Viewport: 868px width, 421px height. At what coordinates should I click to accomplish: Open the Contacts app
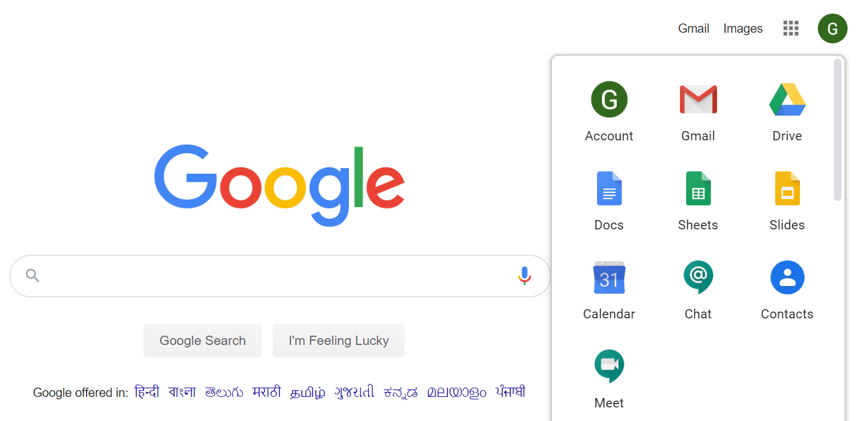pos(787,277)
